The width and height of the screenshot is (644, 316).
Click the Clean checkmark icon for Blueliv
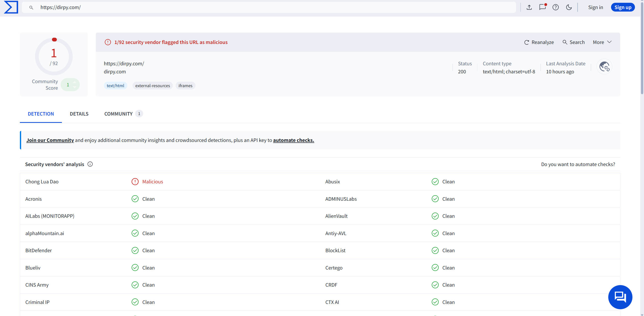coord(135,268)
